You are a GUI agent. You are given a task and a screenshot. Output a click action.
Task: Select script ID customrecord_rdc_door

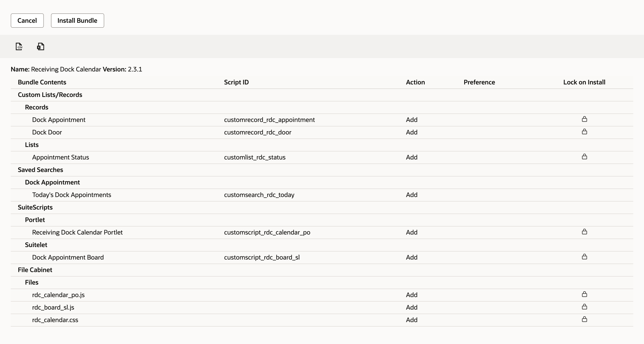click(258, 132)
